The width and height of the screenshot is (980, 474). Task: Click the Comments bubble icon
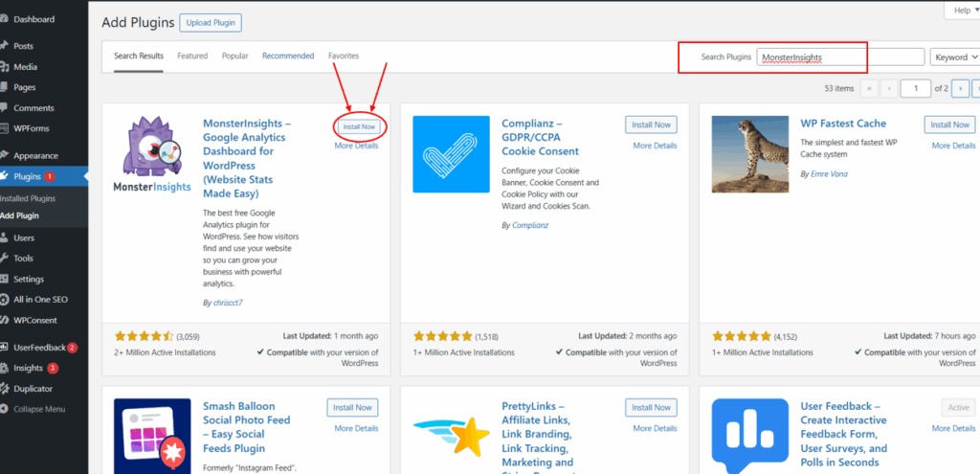(x=4, y=108)
